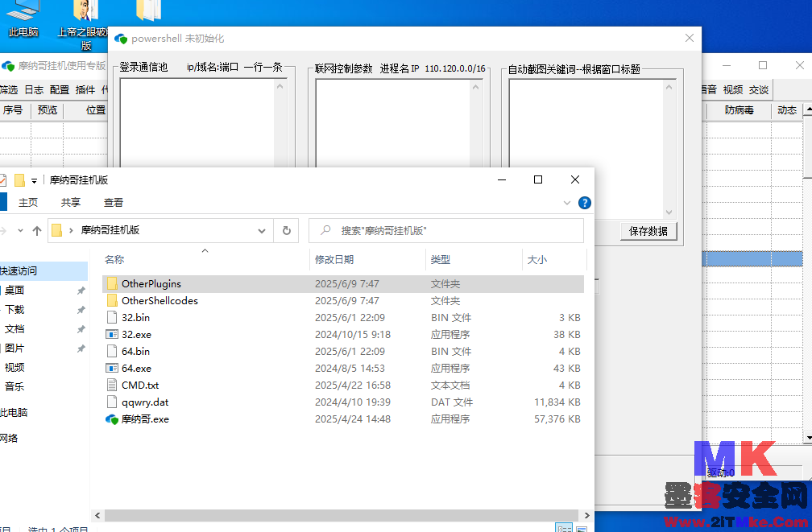
Task: Open the OtherShellcodes folder
Action: coord(159,301)
